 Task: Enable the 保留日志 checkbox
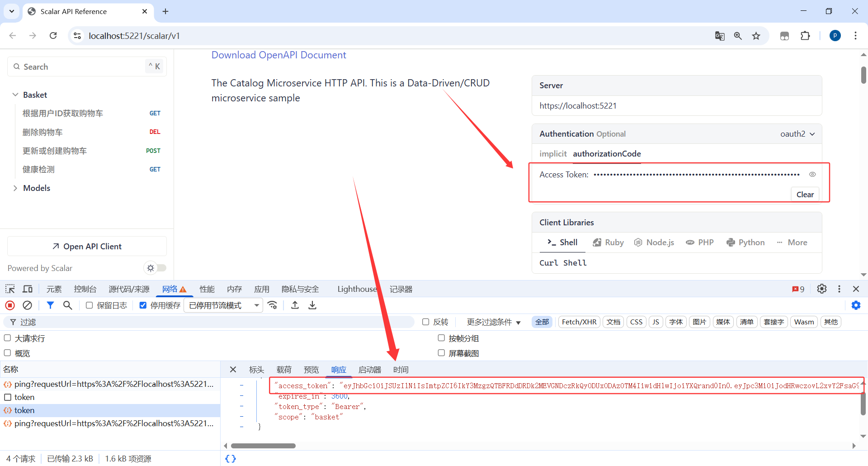tap(90, 305)
